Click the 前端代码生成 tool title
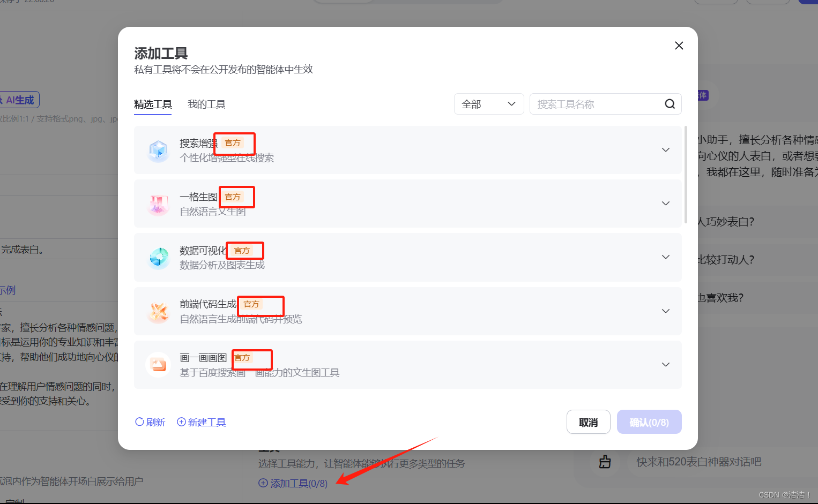This screenshot has height=504, width=818. click(x=208, y=304)
